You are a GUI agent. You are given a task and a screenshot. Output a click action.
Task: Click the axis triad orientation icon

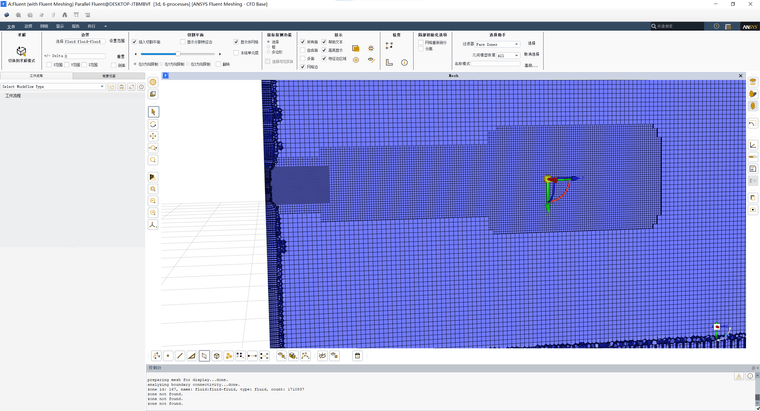tap(153, 225)
